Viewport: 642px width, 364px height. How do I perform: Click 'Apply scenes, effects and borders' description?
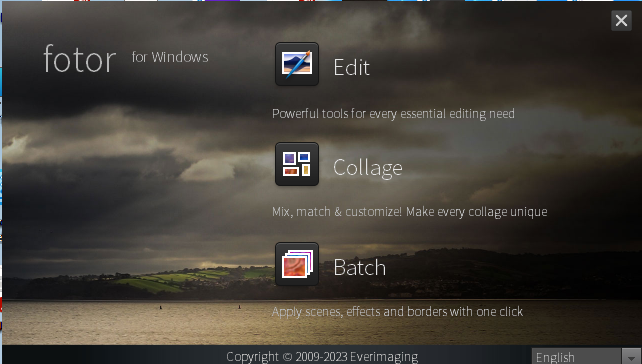397,312
